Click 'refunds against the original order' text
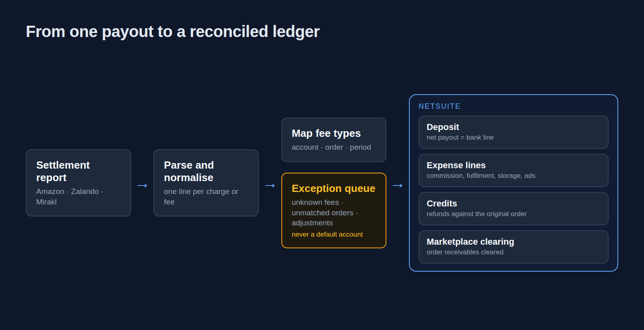644x330 pixels. click(x=477, y=214)
